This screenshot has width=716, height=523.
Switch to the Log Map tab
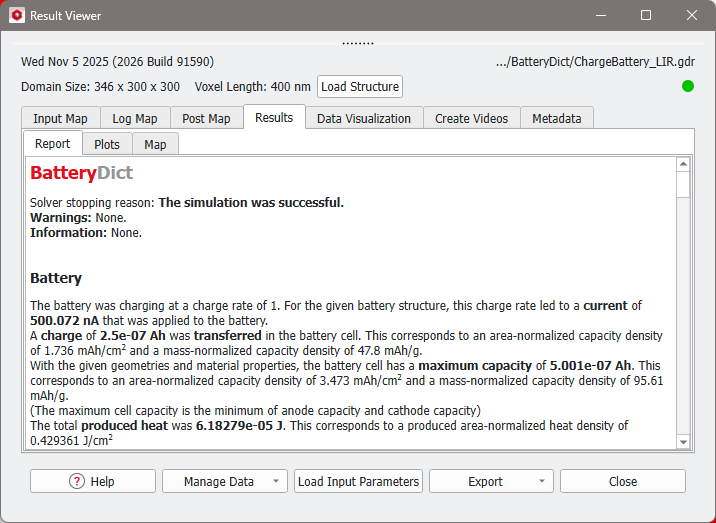click(x=135, y=118)
